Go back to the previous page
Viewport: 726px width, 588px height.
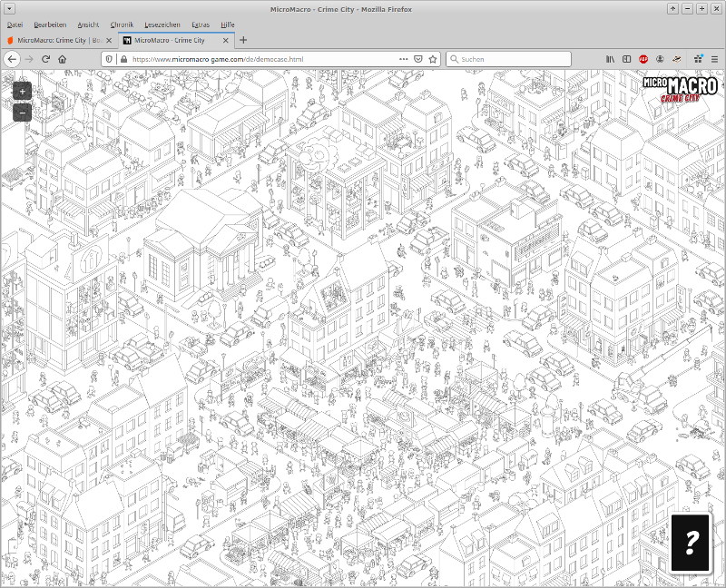(12, 59)
